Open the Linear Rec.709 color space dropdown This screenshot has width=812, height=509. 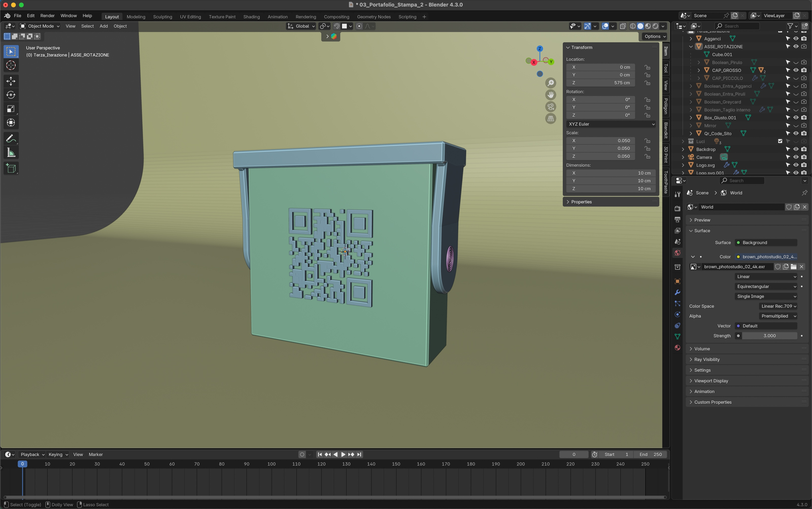pyautogui.click(x=778, y=306)
